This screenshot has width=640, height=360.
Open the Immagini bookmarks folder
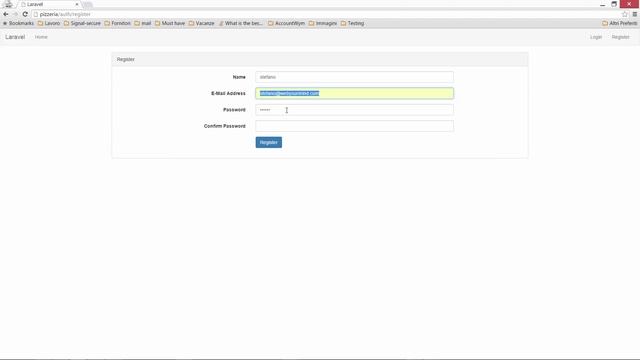point(322,23)
